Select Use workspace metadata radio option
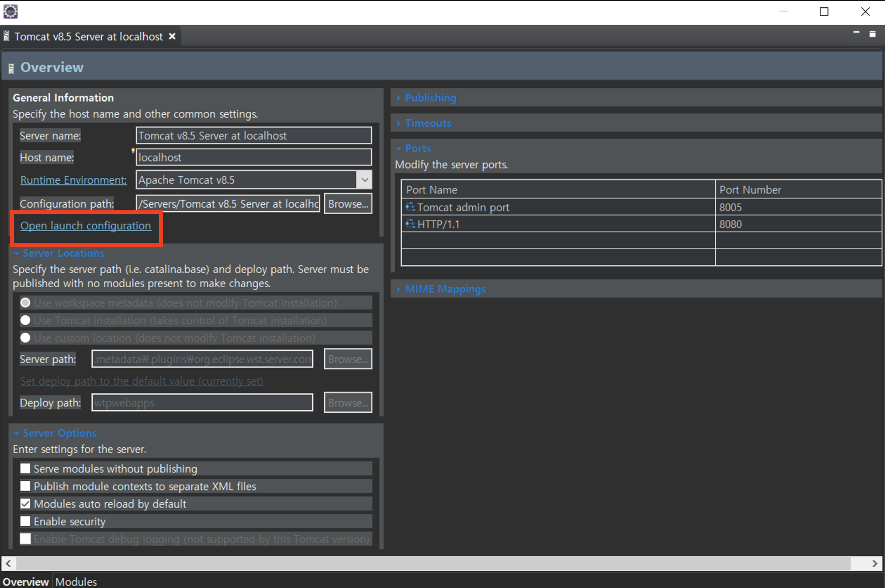The height and width of the screenshot is (588, 885). 26,303
